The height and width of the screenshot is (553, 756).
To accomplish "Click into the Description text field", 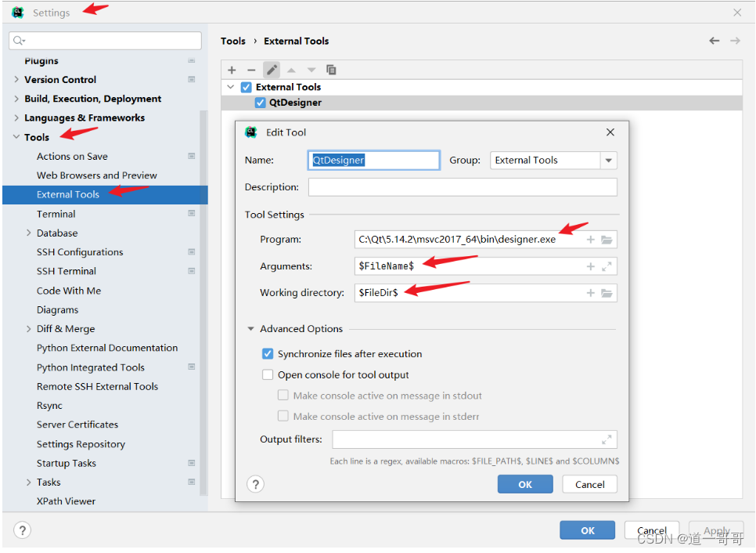I will 462,187.
